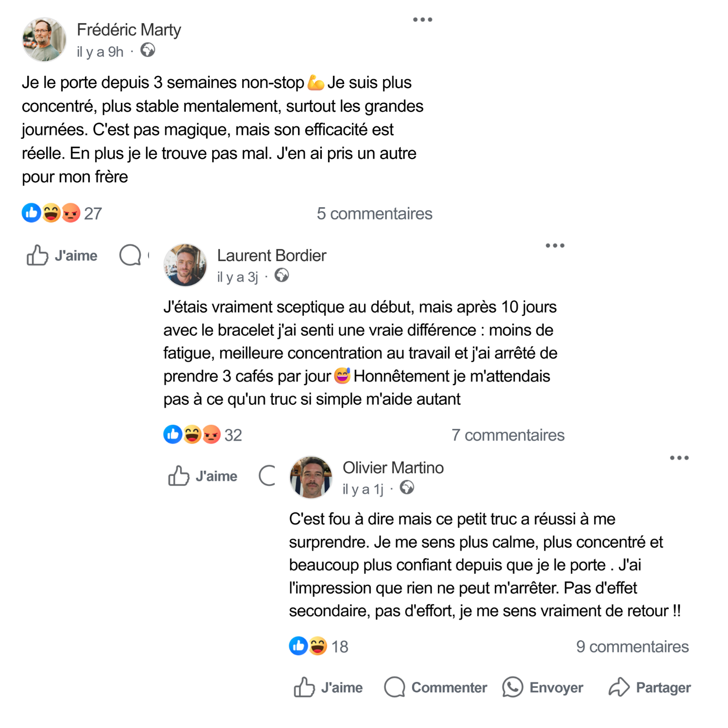Open Olivier Martino's profile picture
Screen dimensions: 728x728
coord(311,477)
